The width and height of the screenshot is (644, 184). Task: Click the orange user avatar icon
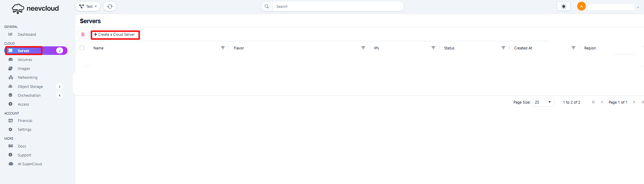coord(581,6)
